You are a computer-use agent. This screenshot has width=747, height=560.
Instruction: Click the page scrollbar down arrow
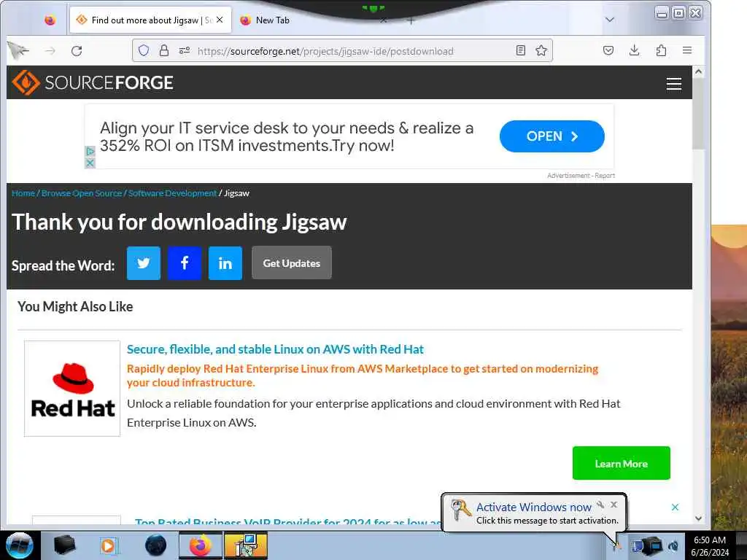698,518
